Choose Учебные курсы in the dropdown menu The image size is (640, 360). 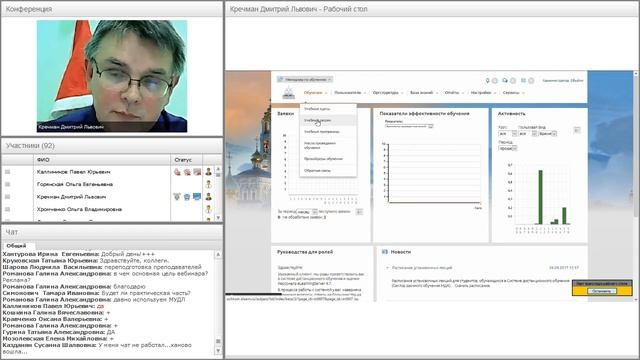[328, 109]
